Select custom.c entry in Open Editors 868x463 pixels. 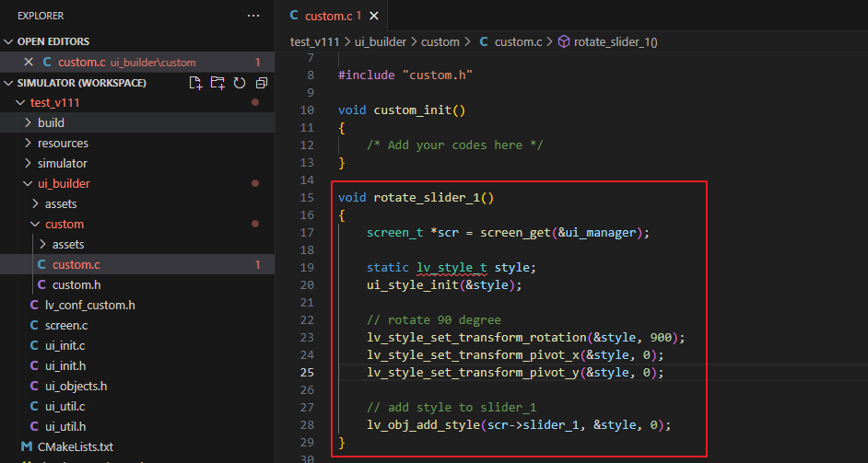pyautogui.click(x=137, y=62)
